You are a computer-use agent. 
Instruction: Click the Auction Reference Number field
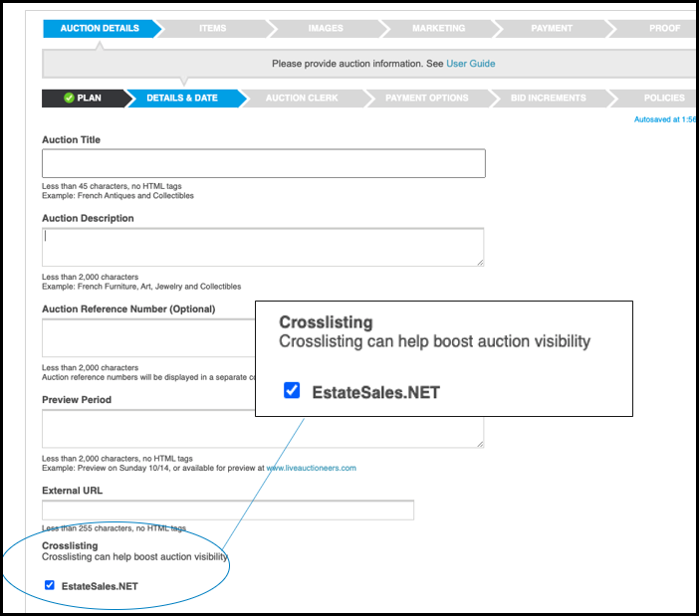click(x=148, y=337)
